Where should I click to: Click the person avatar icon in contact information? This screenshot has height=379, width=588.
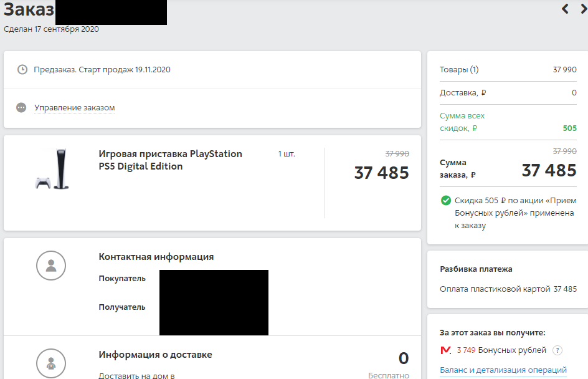coord(51,266)
